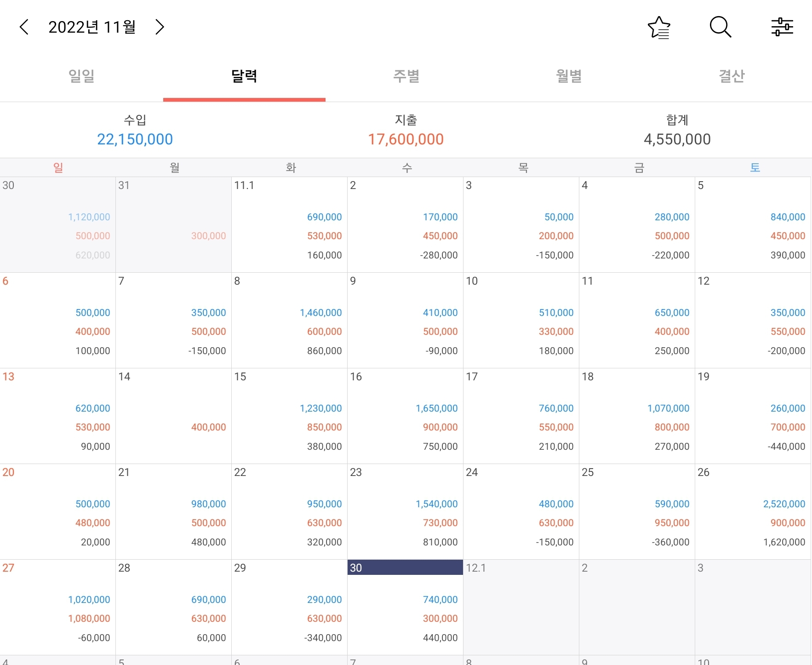Open day 11 with income 650,000
The height and width of the screenshot is (665, 812).
(x=637, y=320)
